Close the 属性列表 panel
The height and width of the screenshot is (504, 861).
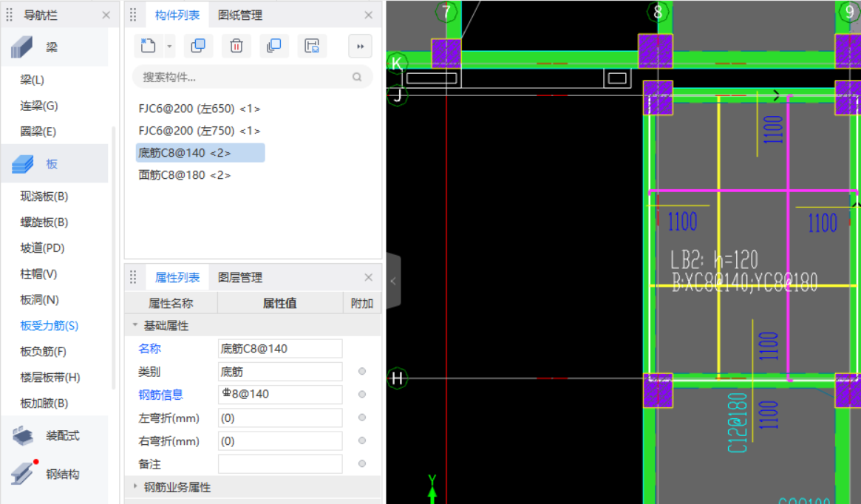tap(369, 278)
